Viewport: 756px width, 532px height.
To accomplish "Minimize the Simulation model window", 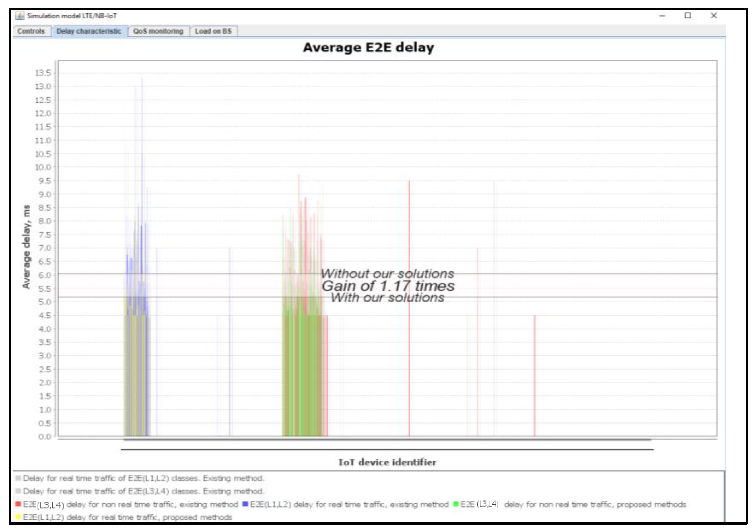I will (662, 15).
